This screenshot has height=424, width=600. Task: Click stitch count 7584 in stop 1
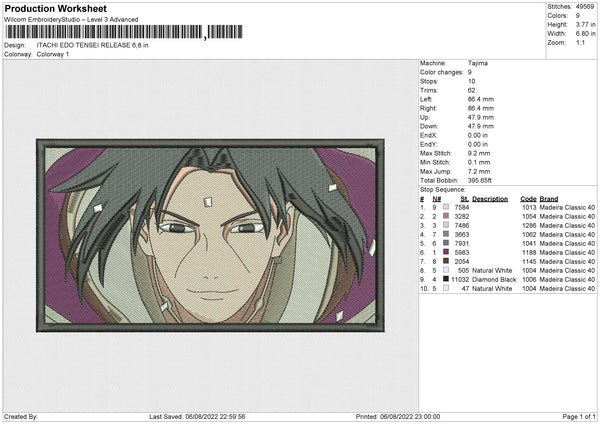[x=462, y=207]
